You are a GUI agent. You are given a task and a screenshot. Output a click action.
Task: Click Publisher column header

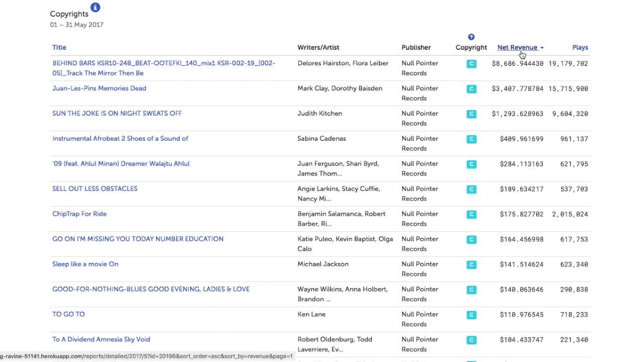(416, 47)
